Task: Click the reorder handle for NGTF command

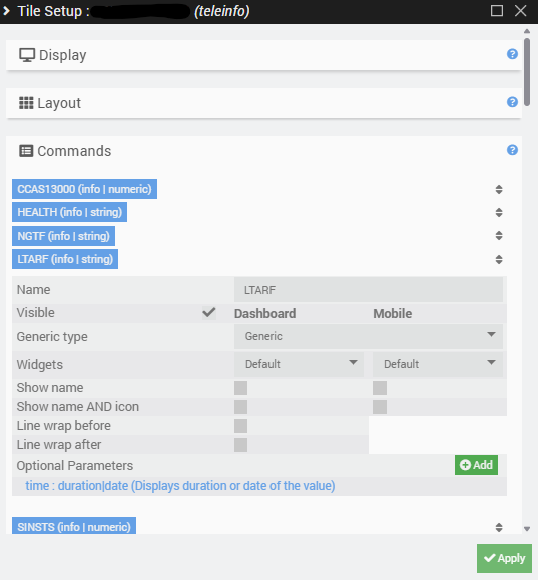Action: coord(499,235)
